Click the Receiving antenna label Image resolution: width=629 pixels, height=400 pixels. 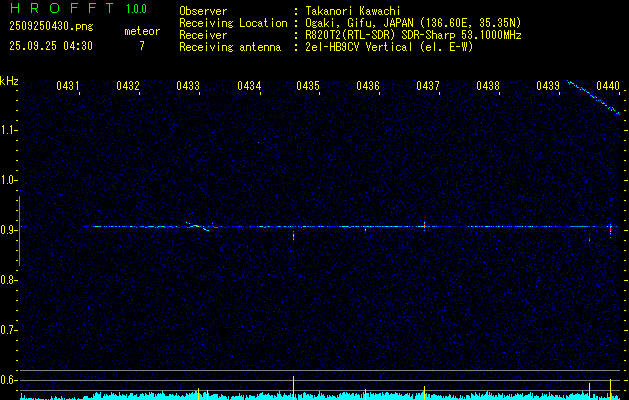[x=230, y=47]
